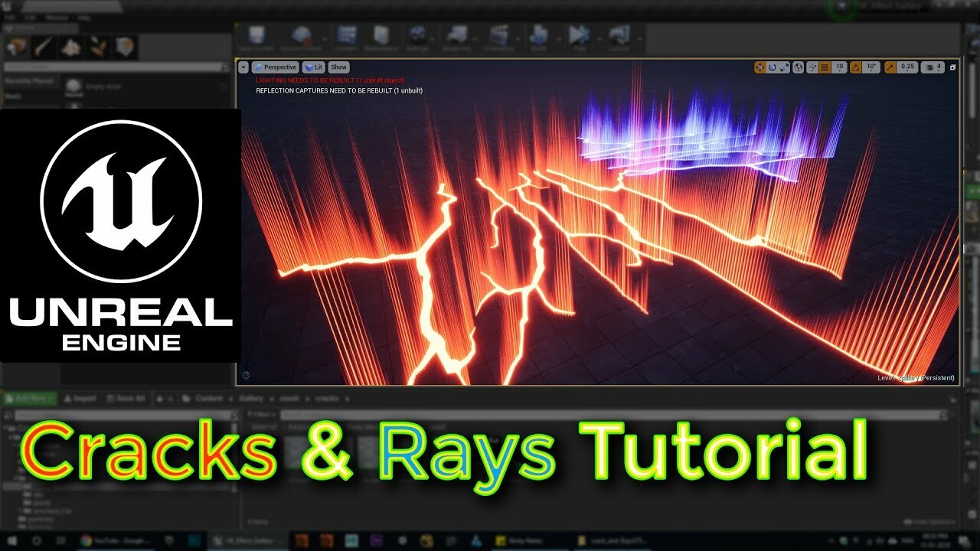Open the Edit menu
The width and height of the screenshot is (980, 551).
(x=31, y=17)
